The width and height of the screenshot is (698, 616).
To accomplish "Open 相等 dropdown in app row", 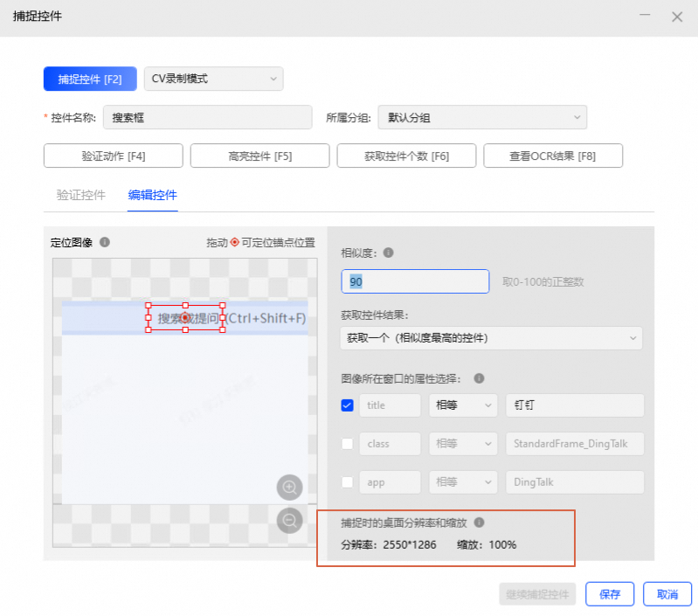I will [x=463, y=482].
